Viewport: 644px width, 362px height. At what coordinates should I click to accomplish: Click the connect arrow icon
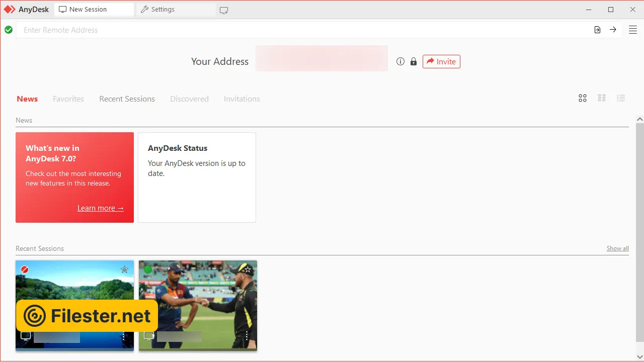coord(613,30)
